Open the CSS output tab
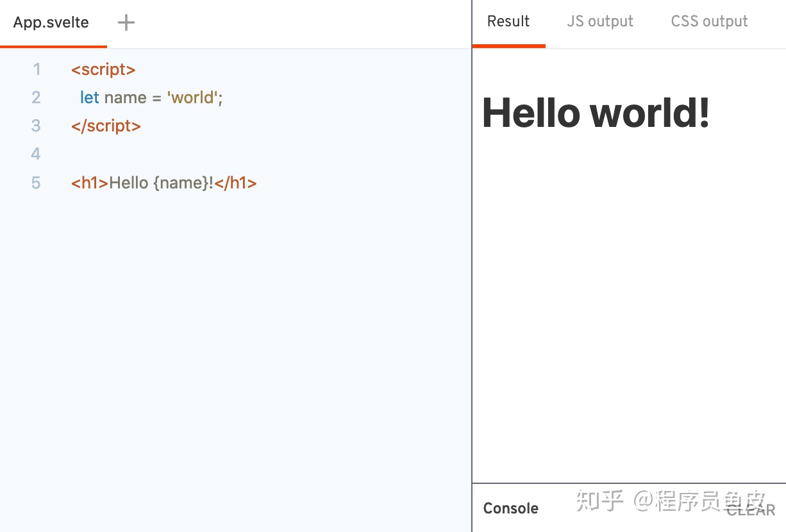786x532 pixels. [x=709, y=22]
